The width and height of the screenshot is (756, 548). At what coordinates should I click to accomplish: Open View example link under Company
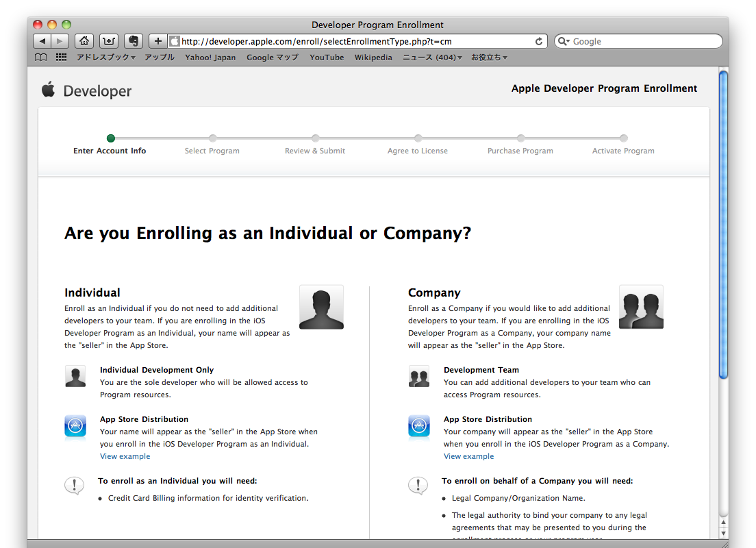click(x=468, y=456)
